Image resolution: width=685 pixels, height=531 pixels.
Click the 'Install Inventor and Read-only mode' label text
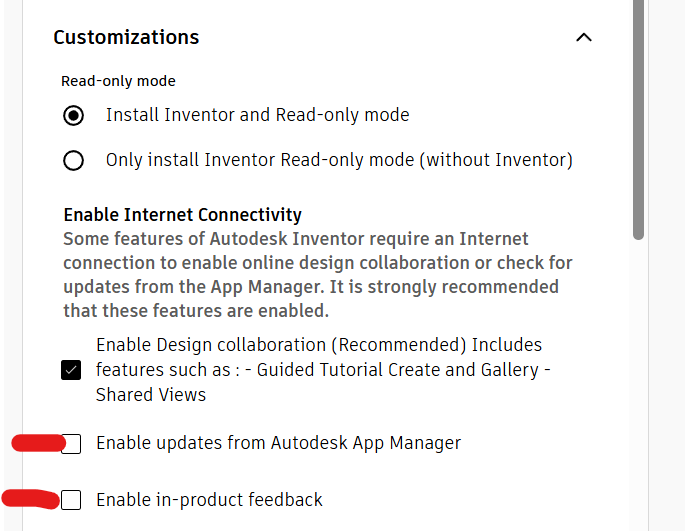(x=257, y=115)
